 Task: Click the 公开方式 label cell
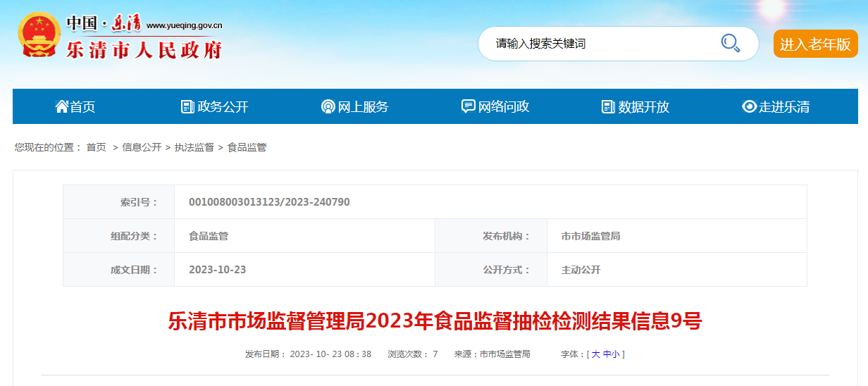pos(491,270)
